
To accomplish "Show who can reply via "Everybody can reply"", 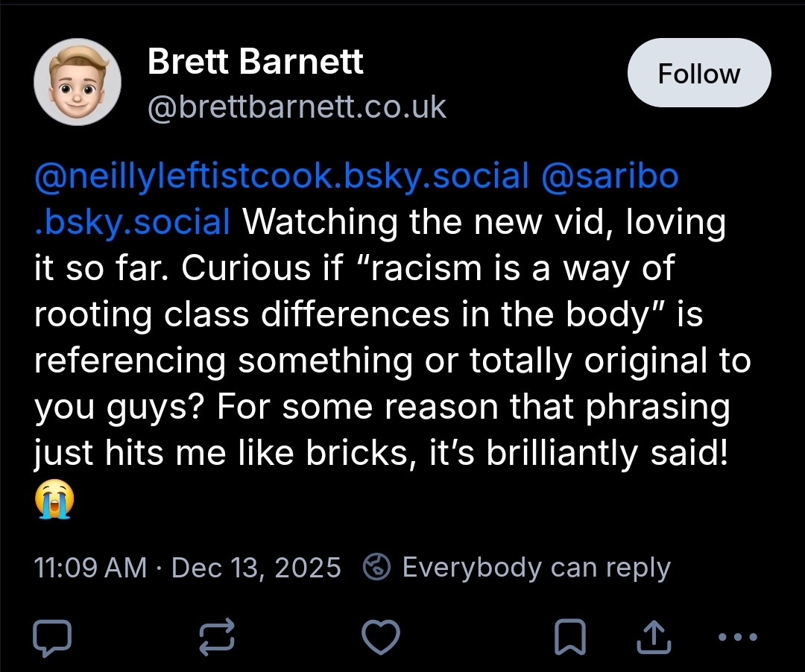I will coord(536,568).
